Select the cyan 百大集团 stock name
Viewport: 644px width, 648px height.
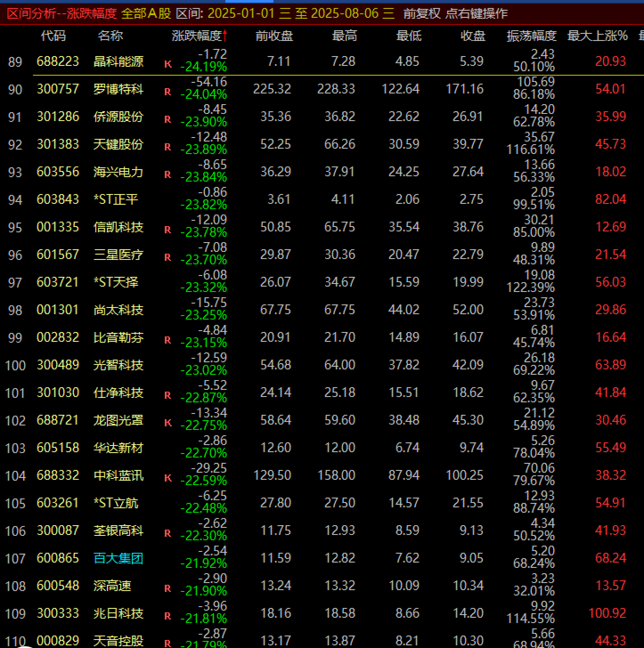(x=118, y=558)
